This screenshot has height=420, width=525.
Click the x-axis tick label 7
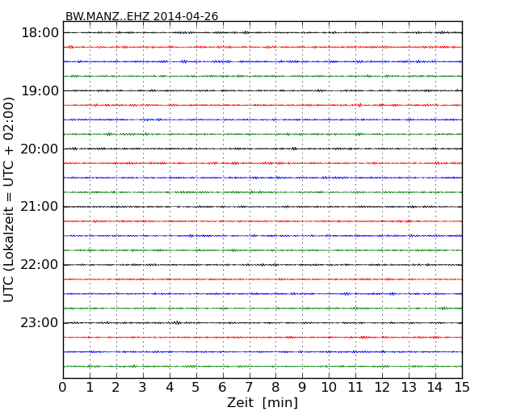point(249,388)
